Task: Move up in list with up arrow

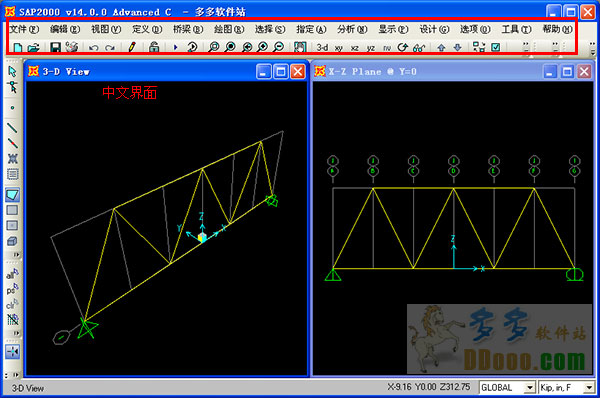Action: coord(441,47)
